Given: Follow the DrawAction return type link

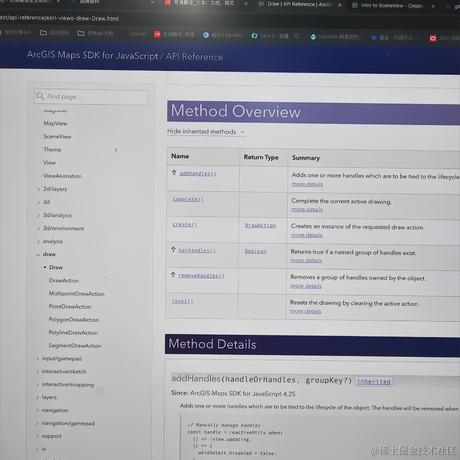Looking at the screenshot, I should pos(260,226).
